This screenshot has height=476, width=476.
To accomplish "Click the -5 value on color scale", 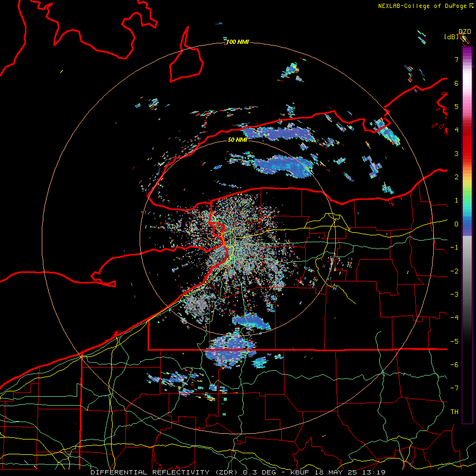I will 454,342.
